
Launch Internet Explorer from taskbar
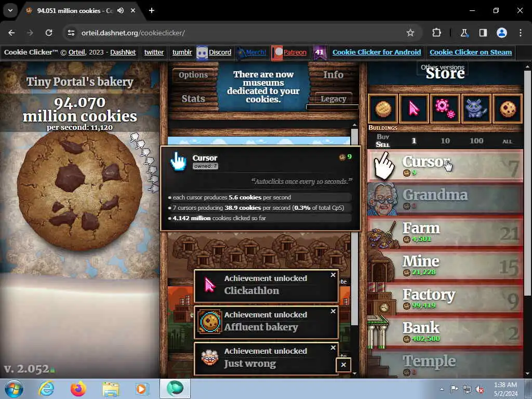coord(46,389)
